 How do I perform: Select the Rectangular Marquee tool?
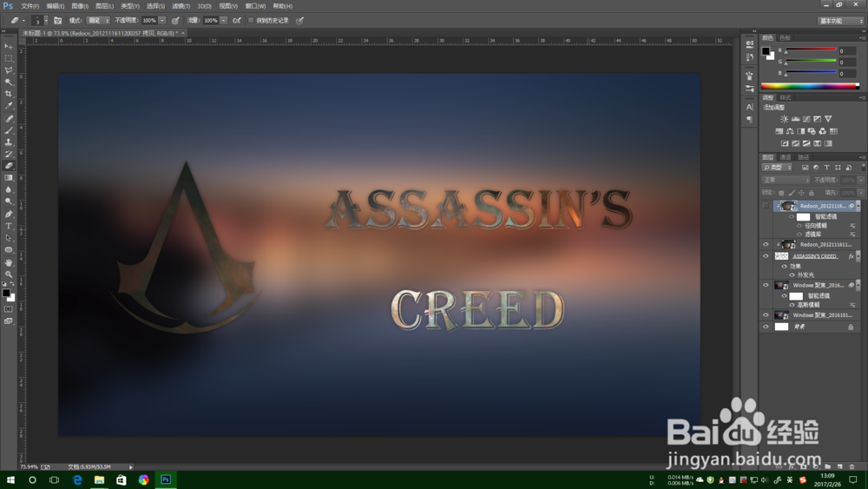click(9, 59)
